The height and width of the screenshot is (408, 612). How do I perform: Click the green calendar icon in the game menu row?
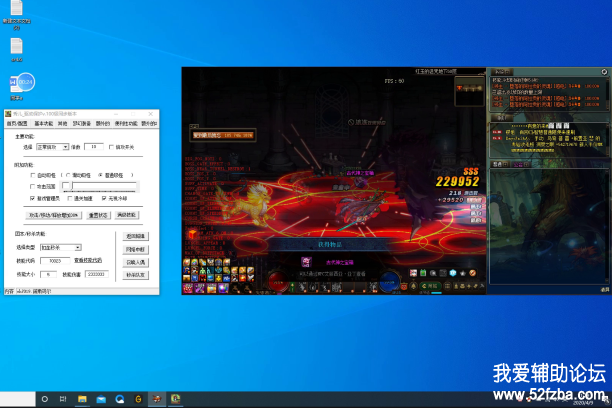(x=423, y=273)
